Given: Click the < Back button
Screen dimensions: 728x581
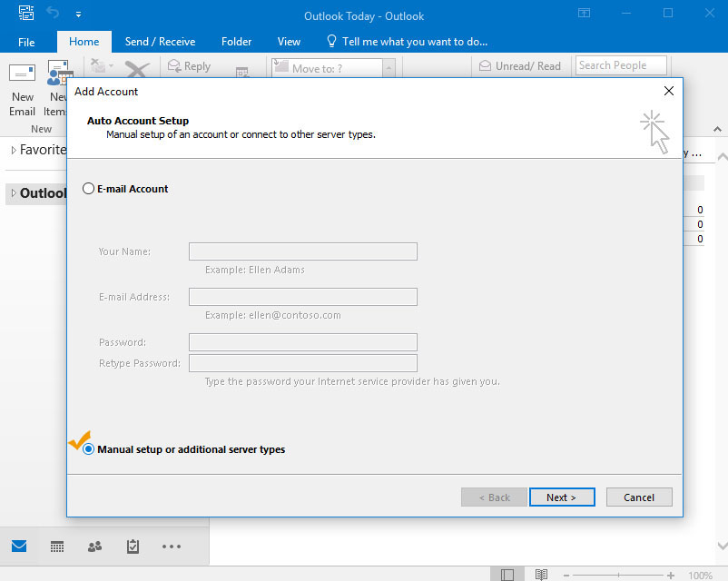Looking at the screenshot, I should [494, 497].
